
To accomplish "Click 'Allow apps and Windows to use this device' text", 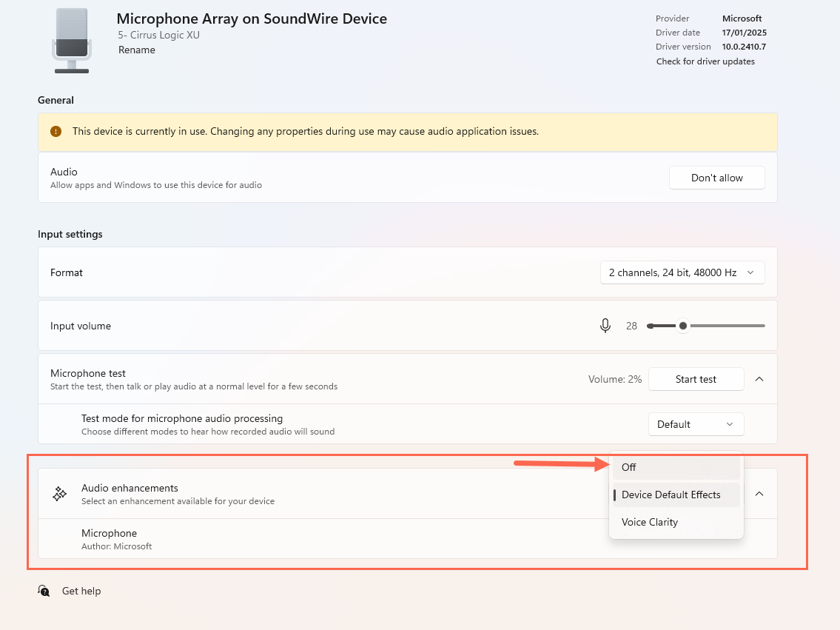I will [156, 185].
